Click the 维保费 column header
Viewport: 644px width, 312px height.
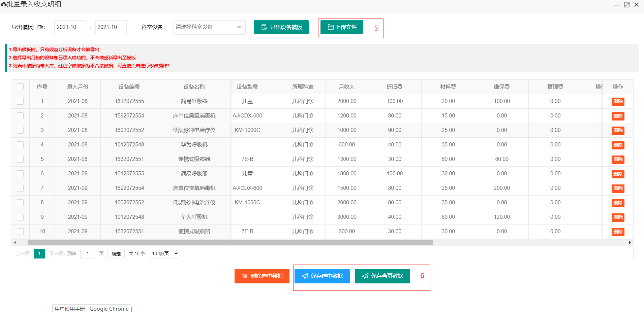tap(502, 87)
